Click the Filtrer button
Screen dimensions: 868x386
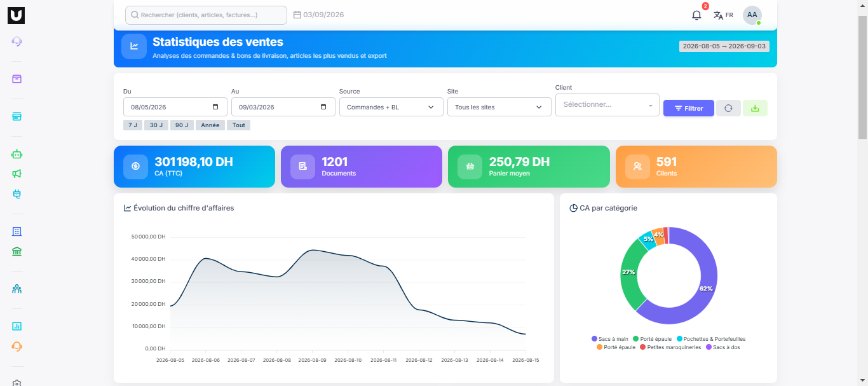[689, 108]
